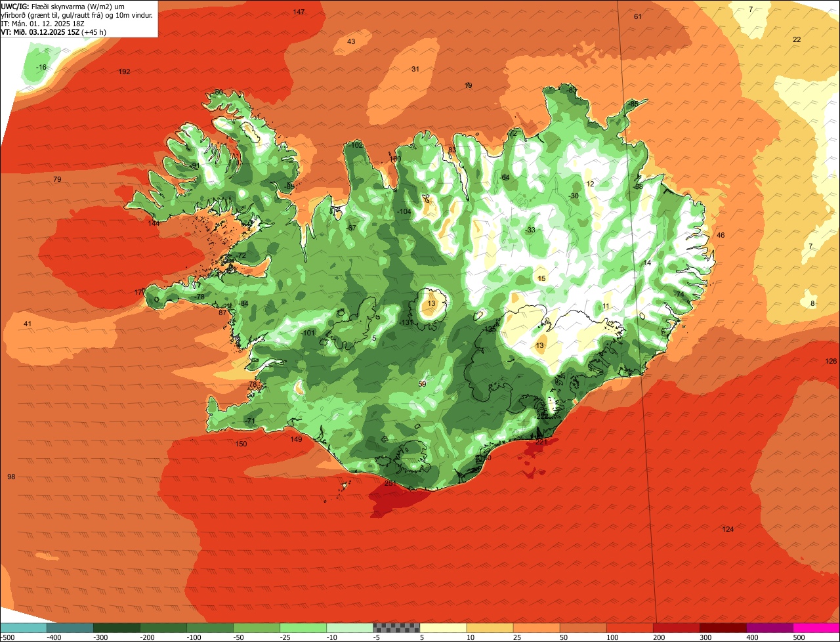Select the inland value -104
This screenshot has height=642, width=840.
pyautogui.click(x=404, y=211)
